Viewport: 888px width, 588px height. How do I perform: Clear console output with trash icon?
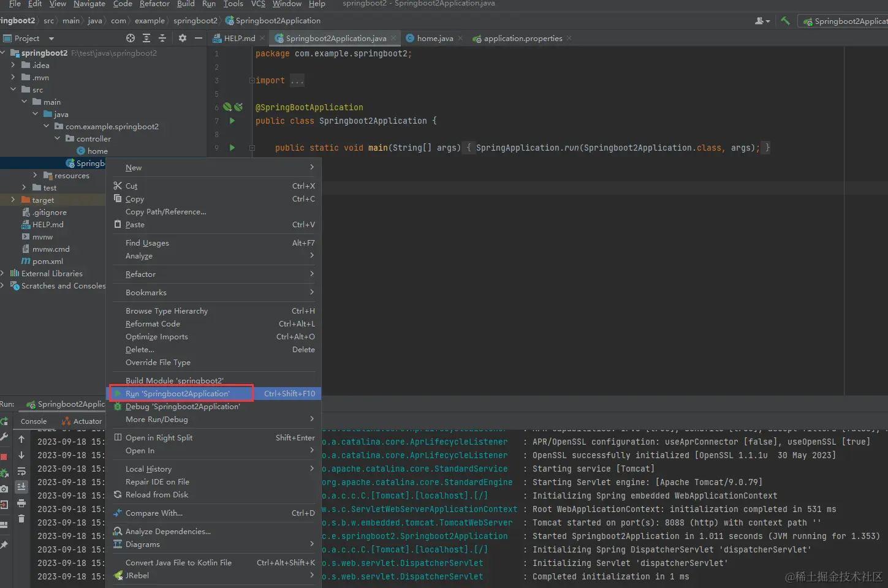[x=21, y=519]
